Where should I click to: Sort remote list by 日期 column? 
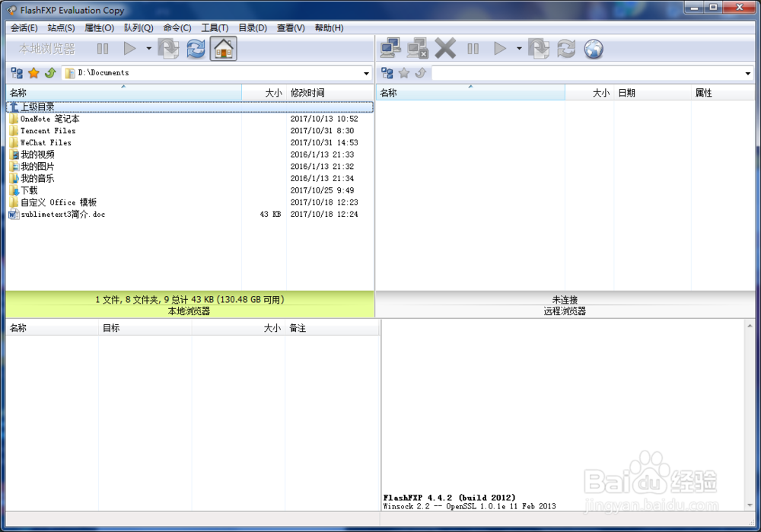click(x=652, y=93)
